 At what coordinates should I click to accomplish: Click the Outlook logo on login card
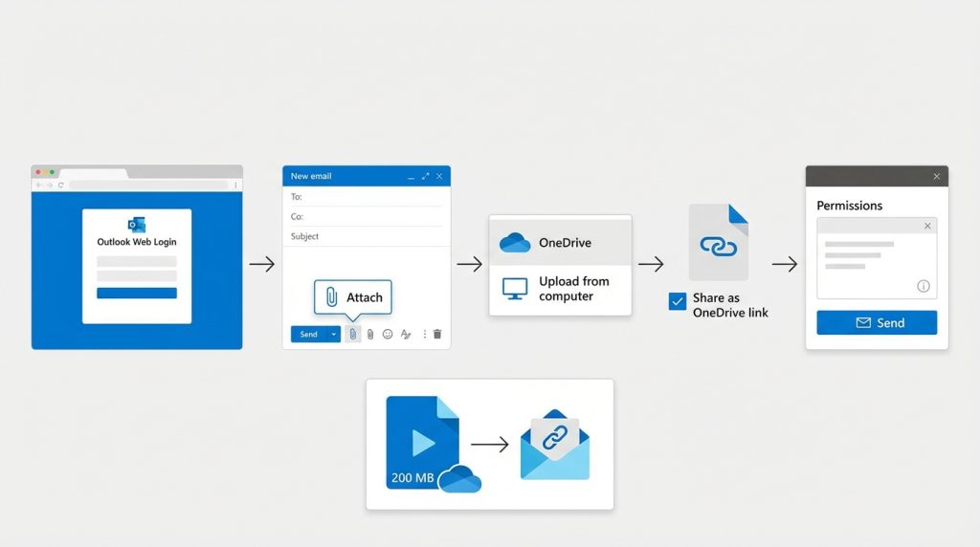(x=136, y=225)
